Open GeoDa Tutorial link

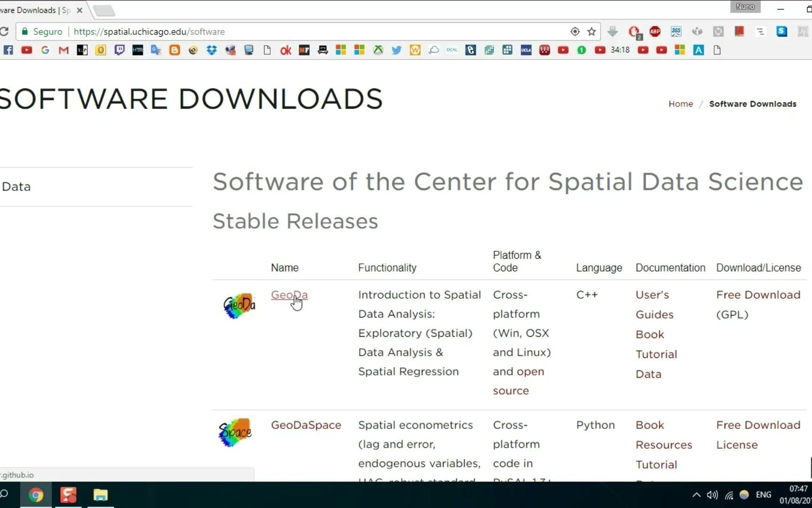[656, 354]
